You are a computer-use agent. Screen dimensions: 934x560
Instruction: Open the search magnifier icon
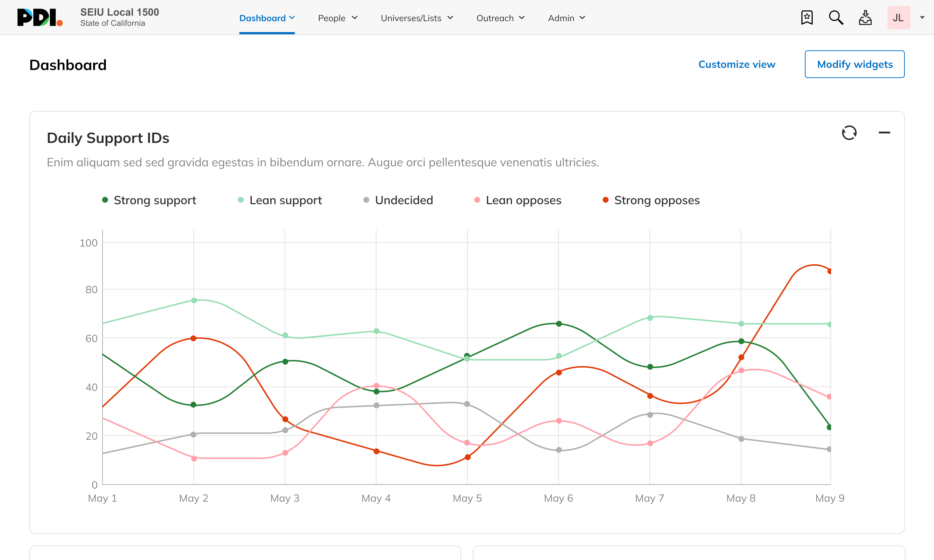pyautogui.click(x=836, y=17)
